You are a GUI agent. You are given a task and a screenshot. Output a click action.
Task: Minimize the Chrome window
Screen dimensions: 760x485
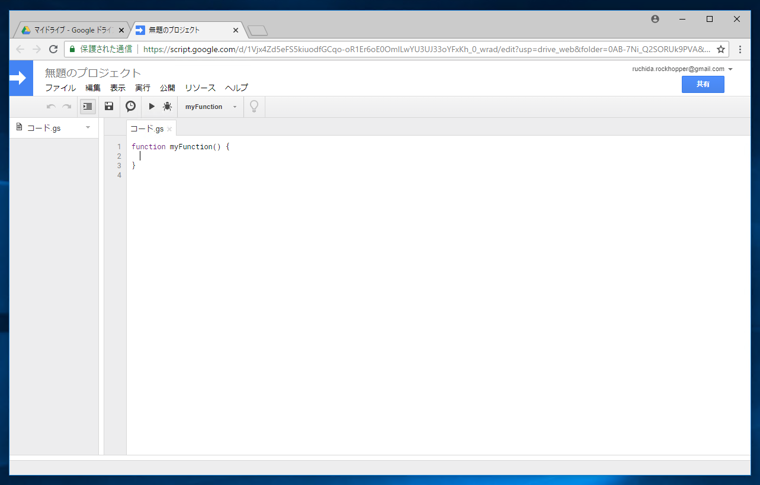(x=682, y=19)
